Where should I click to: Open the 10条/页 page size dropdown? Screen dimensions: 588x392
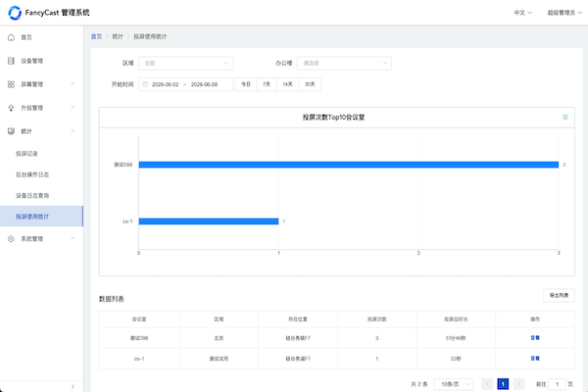[454, 384]
